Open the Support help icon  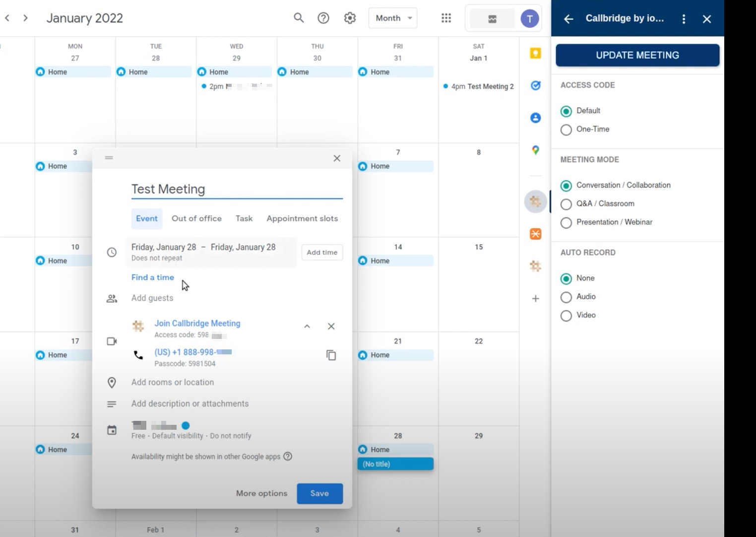coord(323,18)
